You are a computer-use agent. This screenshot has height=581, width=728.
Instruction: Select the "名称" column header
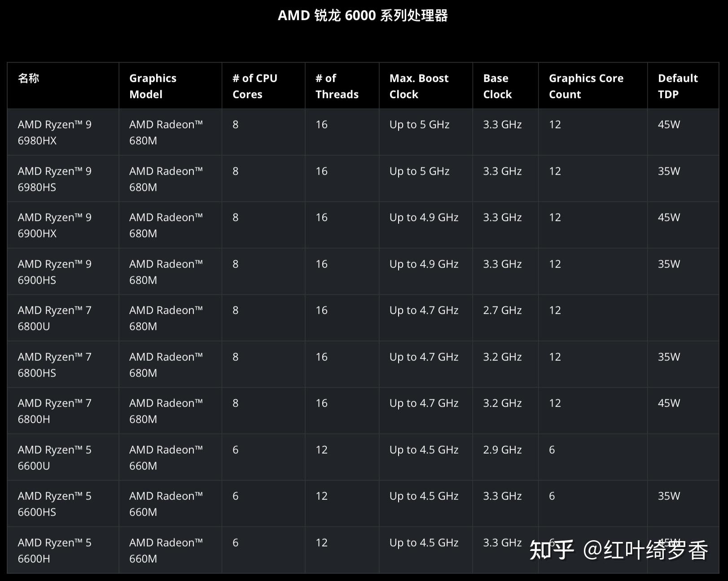(x=28, y=79)
